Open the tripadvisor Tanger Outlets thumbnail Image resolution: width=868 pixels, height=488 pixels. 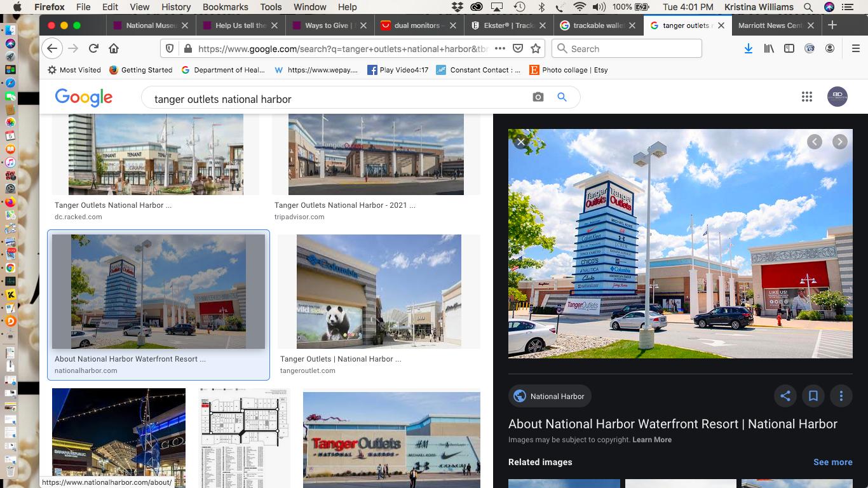[x=376, y=154]
